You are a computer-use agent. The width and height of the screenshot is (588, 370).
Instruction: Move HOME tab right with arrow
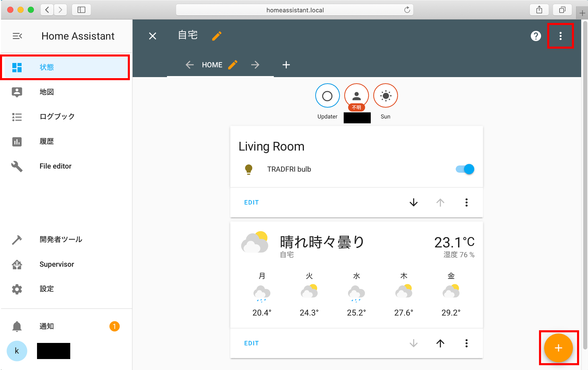(255, 65)
